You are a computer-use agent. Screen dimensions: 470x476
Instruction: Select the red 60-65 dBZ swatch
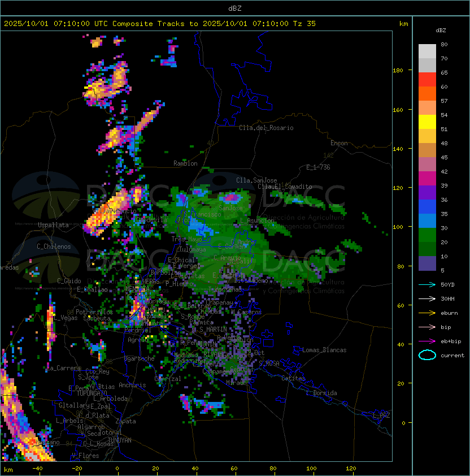pos(427,80)
